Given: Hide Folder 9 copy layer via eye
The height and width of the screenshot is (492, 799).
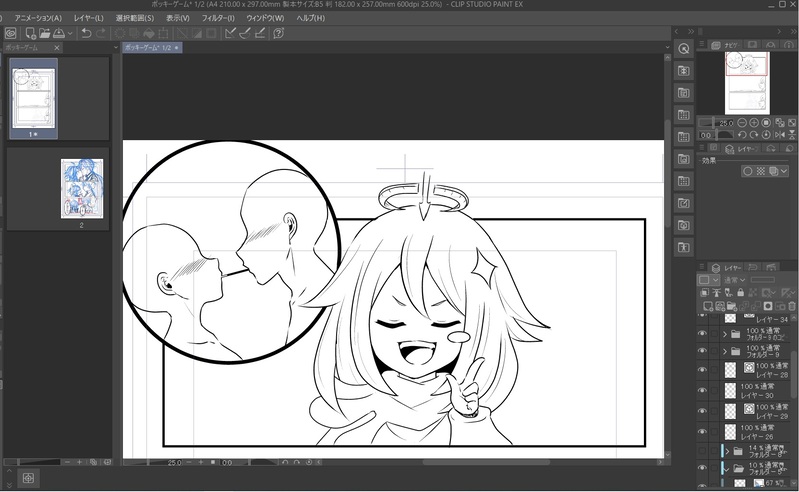Looking at the screenshot, I should point(702,334).
